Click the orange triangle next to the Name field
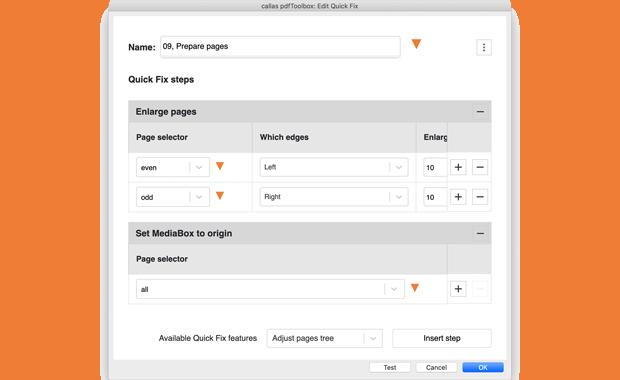This screenshot has width=620, height=380. pos(416,43)
